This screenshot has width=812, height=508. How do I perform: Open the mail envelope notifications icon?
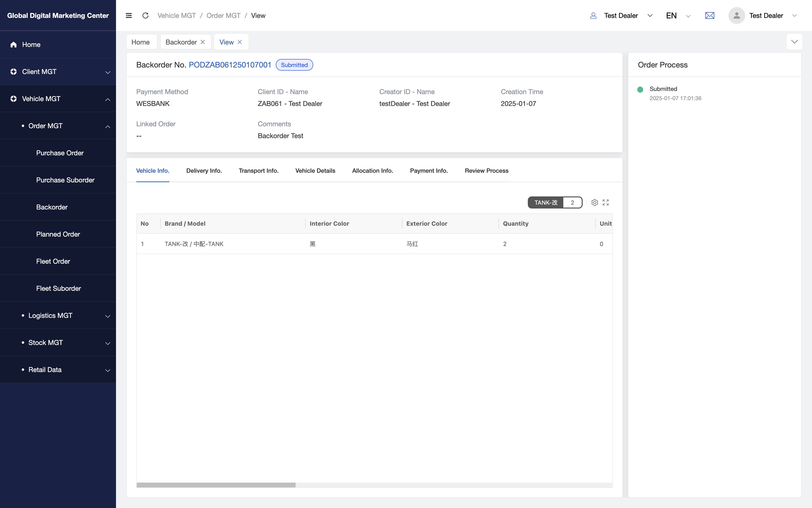pyautogui.click(x=710, y=15)
